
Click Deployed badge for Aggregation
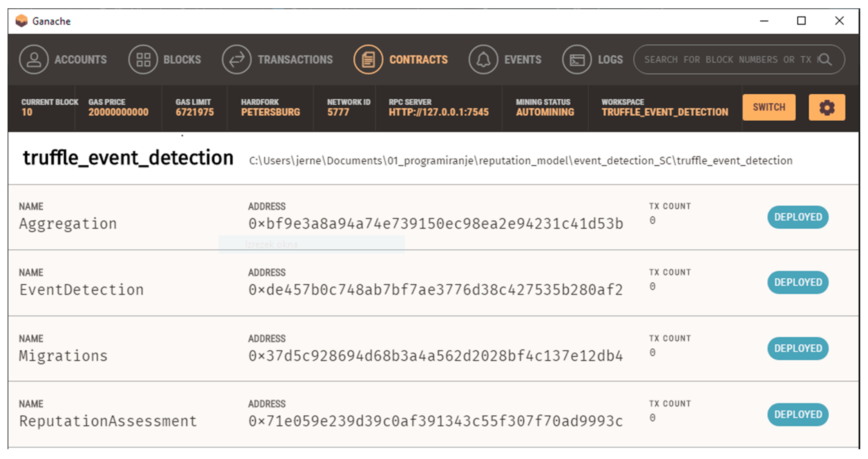798,217
